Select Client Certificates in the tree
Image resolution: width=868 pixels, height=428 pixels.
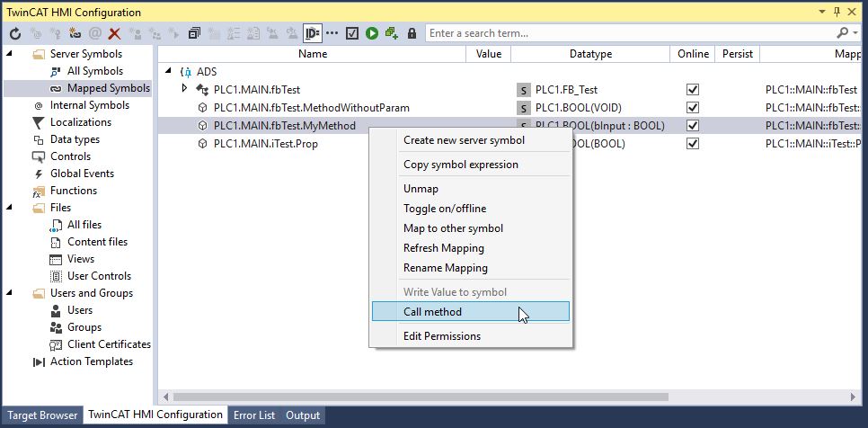pos(109,344)
